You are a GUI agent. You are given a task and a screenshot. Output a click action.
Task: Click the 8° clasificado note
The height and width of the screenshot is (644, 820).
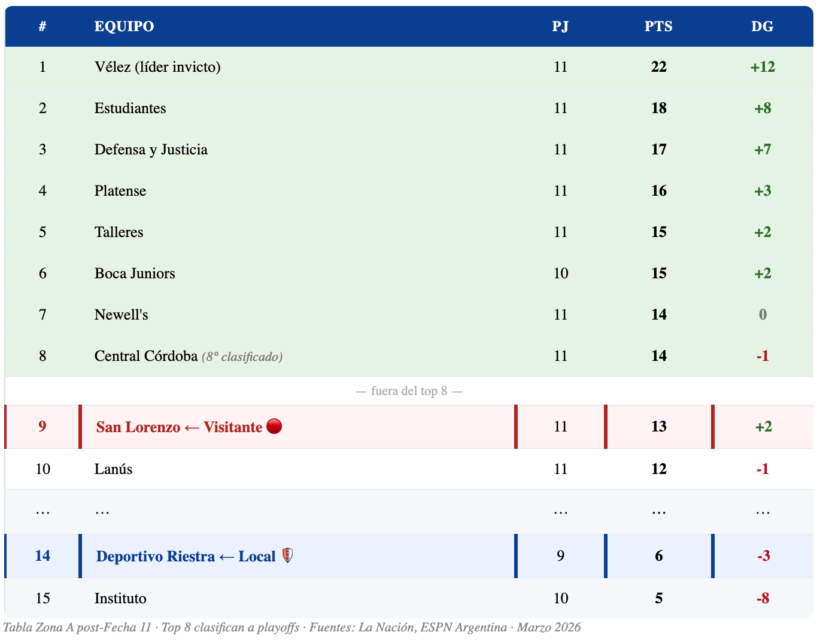click(242, 357)
